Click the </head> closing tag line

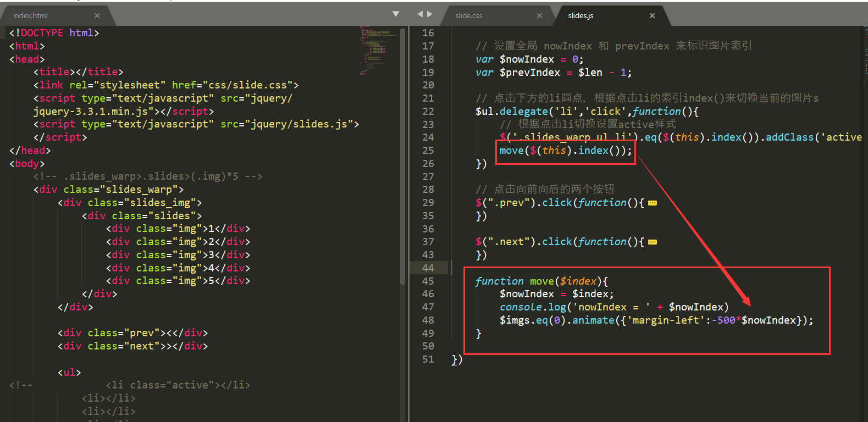pyautogui.click(x=30, y=151)
